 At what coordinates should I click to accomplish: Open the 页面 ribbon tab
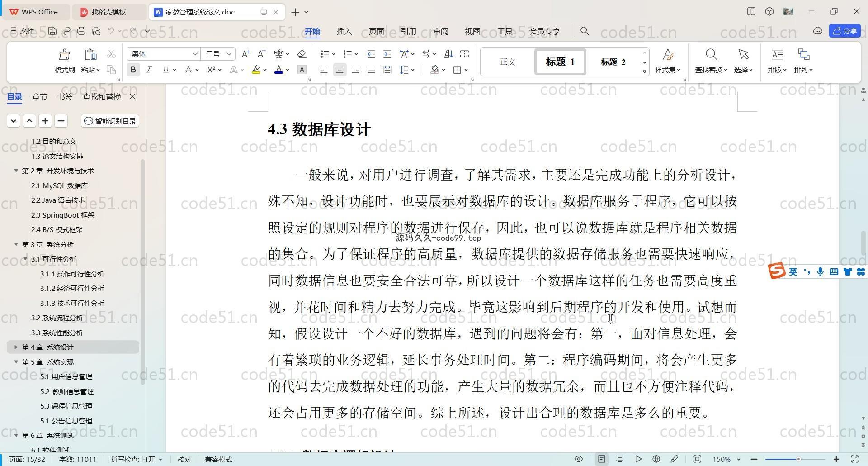pos(376,31)
